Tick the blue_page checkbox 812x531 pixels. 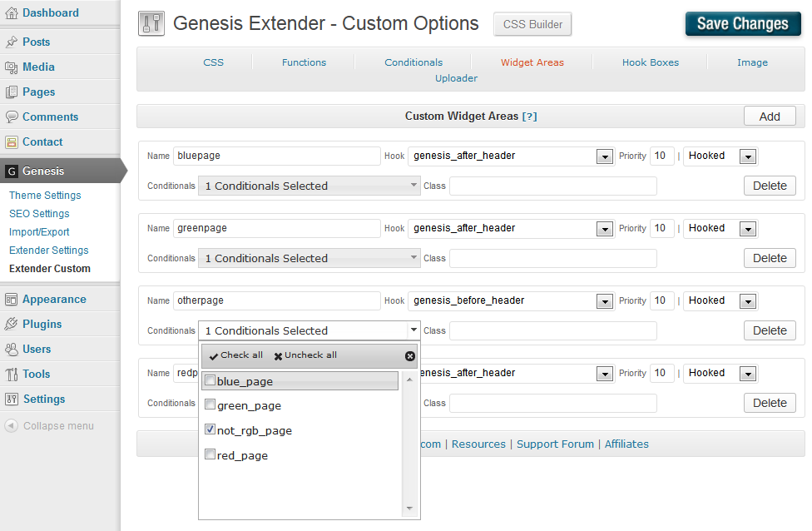(x=210, y=380)
